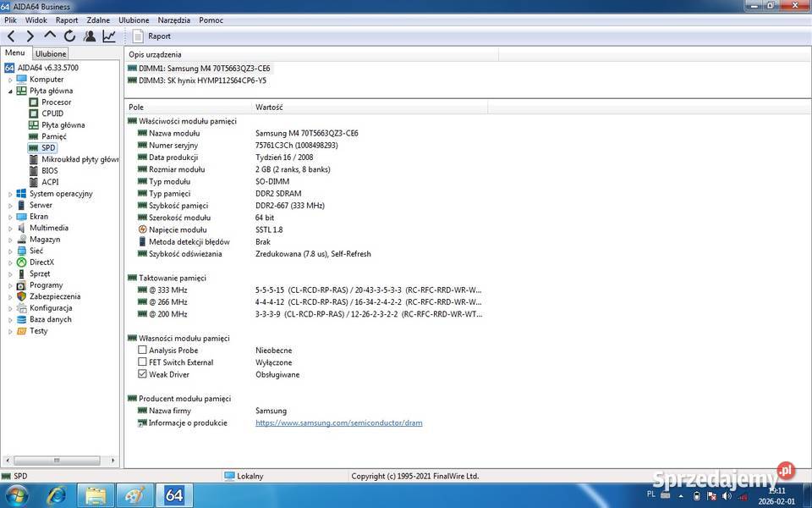This screenshot has height=508, width=812.
Task: Open the graph chart toolbar icon
Action: 109,36
